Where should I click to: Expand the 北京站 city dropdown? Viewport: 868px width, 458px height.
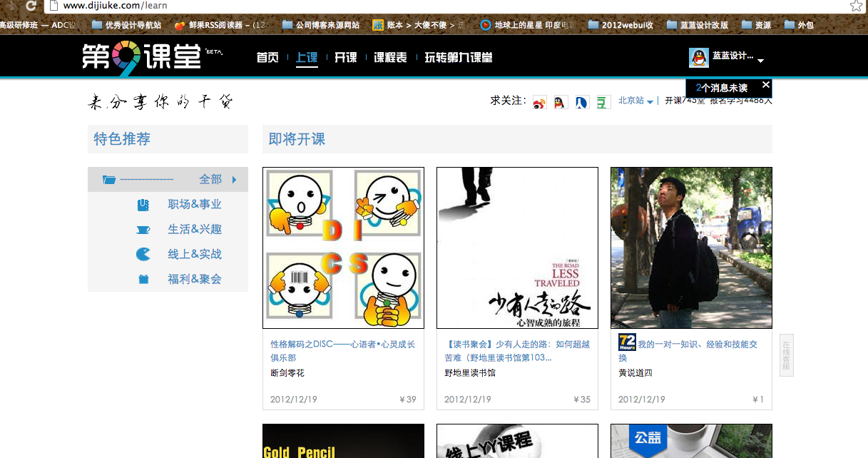point(635,101)
